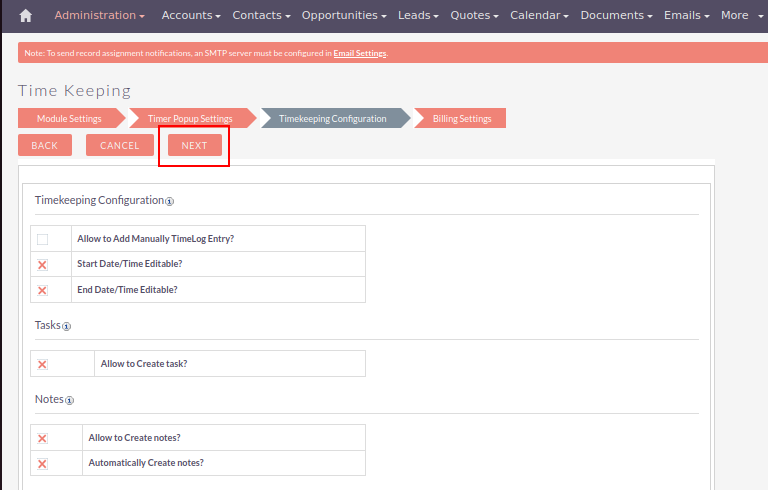Enable Allow to Add Manually TimeLog Entry

(42, 239)
